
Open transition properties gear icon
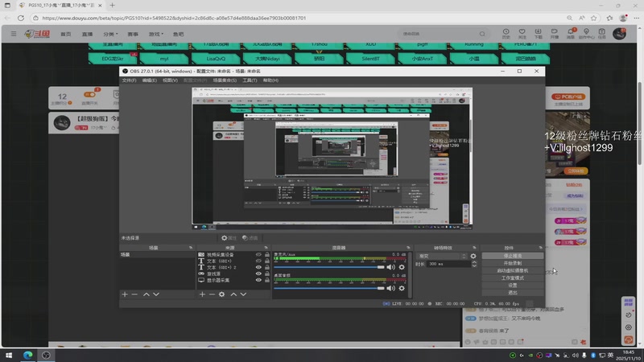tap(473, 256)
